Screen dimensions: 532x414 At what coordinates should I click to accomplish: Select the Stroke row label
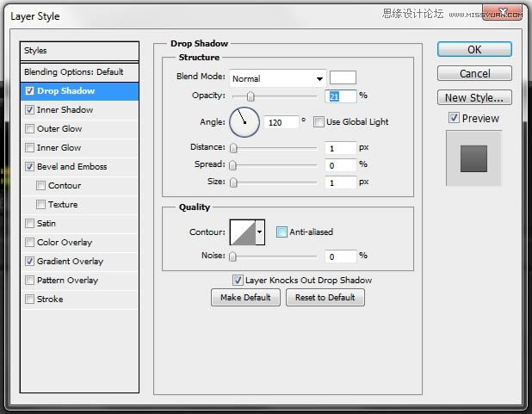click(x=50, y=300)
